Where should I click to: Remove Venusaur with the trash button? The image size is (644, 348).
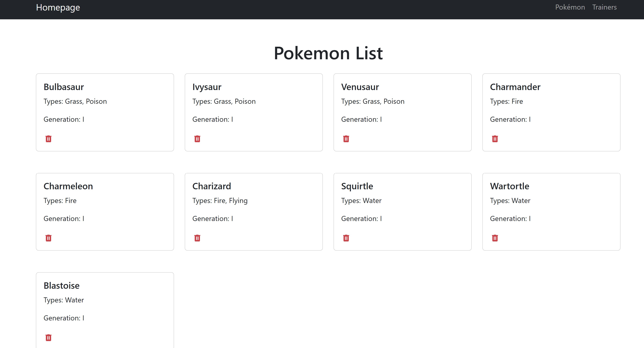point(346,139)
